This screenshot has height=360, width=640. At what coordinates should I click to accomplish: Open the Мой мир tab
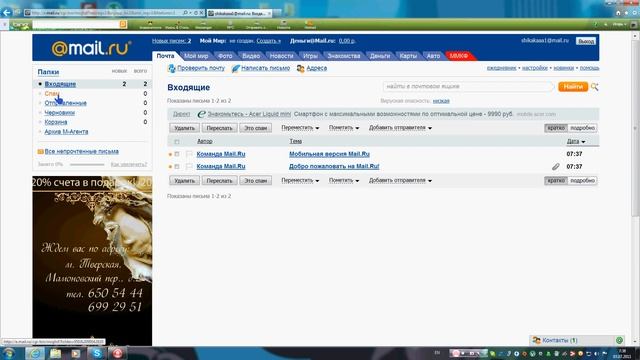(196, 56)
